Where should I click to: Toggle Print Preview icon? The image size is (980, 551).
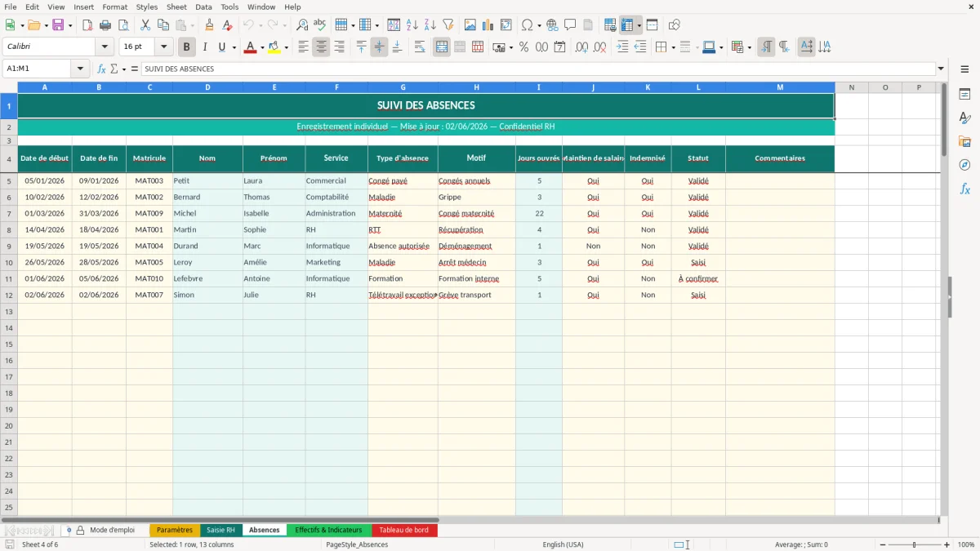pyautogui.click(x=123, y=25)
